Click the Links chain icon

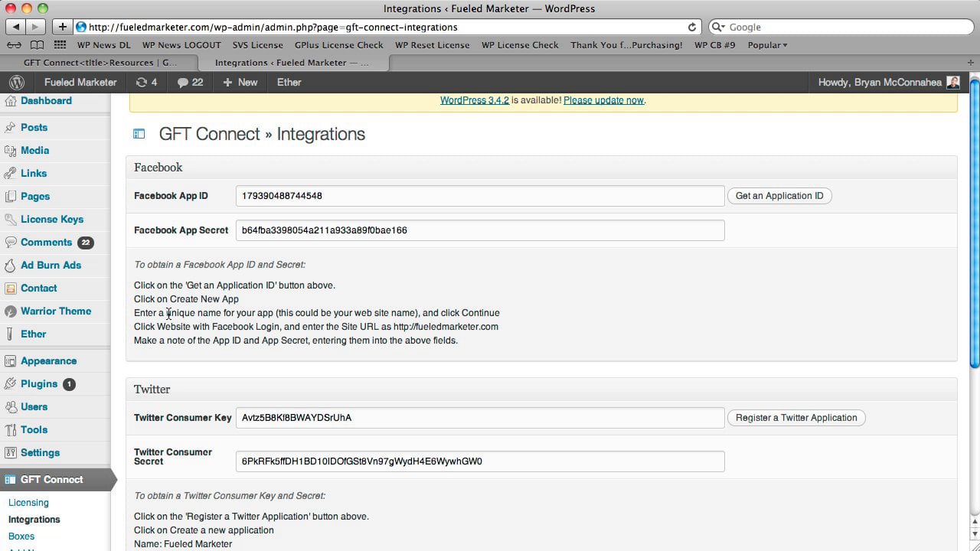10,174
